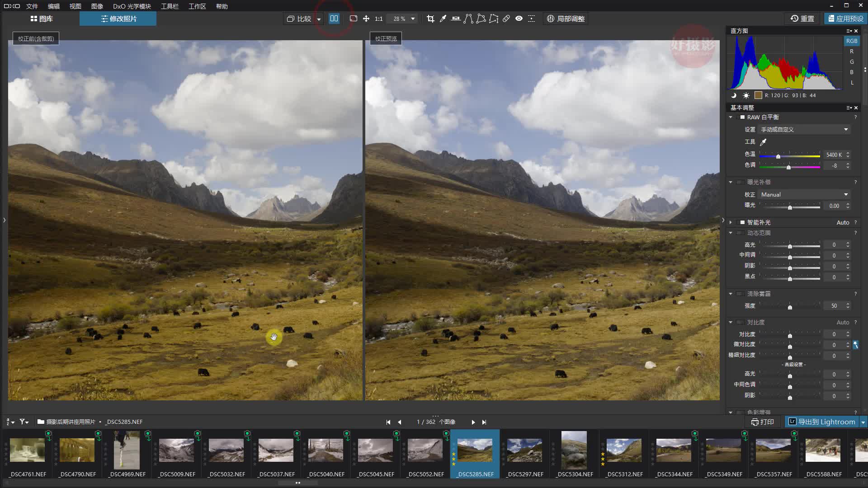The width and height of the screenshot is (868, 488).
Task: Click the 重置 button
Action: 802,19
